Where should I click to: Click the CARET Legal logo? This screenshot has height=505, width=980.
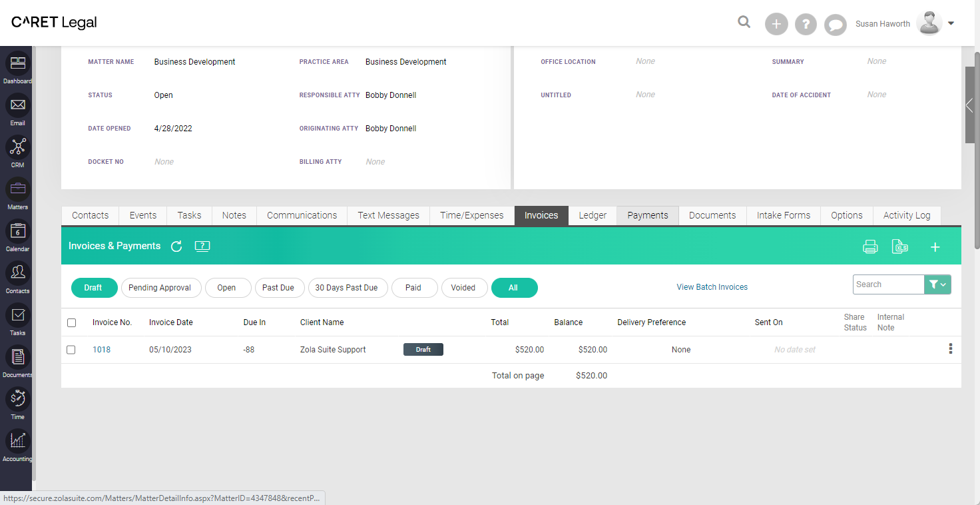54,23
